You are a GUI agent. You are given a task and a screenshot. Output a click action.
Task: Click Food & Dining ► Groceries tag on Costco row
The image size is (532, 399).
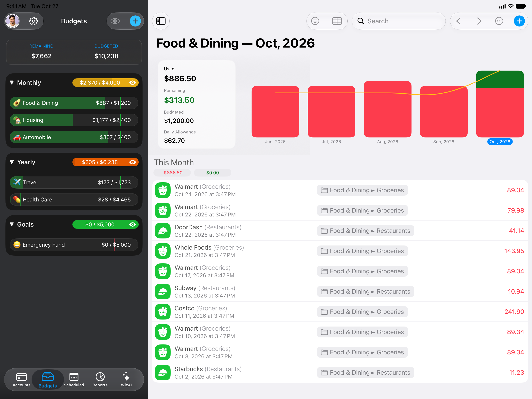(x=362, y=312)
